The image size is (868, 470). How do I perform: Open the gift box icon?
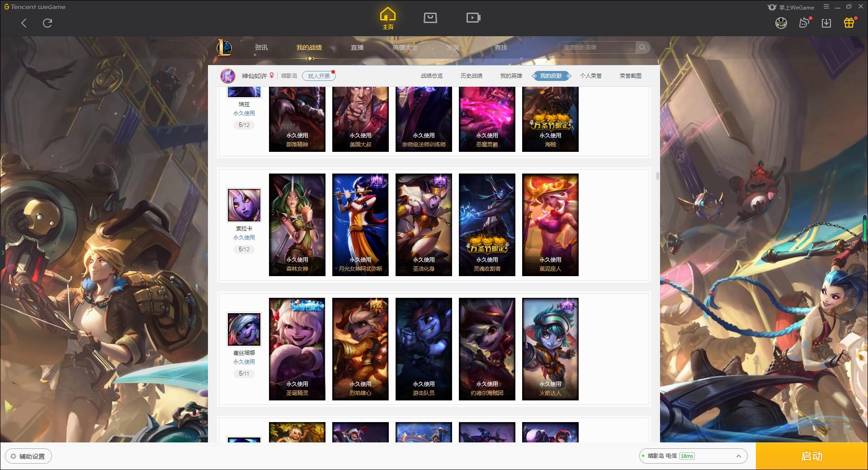[x=849, y=23]
